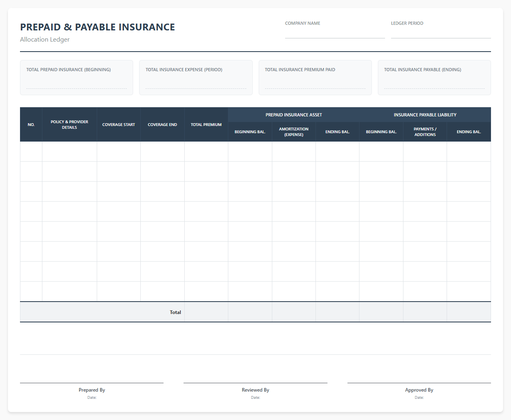Select the Total row's Payments / Additions cell
511x420 pixels.
[x=425, y=312]
